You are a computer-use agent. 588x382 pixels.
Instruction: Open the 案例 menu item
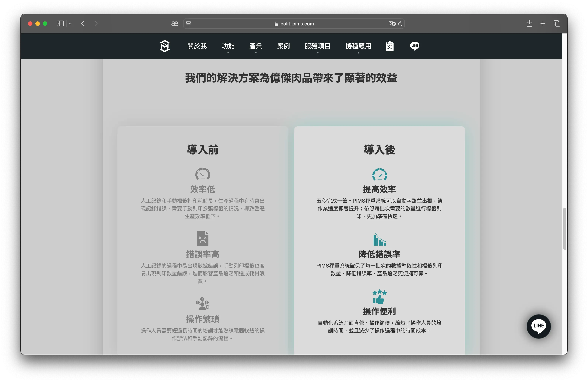click(x=283, y=46)
